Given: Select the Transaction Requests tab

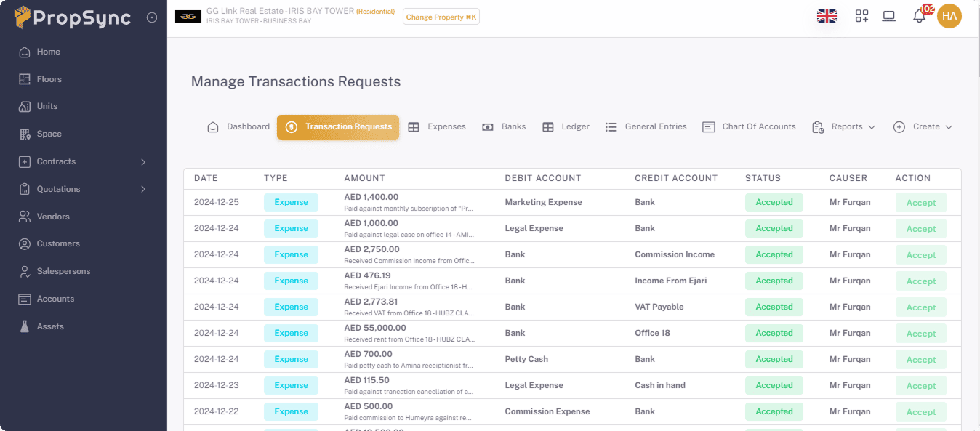Looking at the screenshot, I should point(338,126).
